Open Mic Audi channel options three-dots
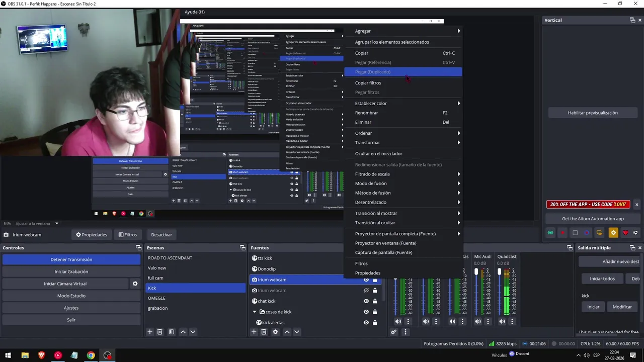 click(488, 321)
